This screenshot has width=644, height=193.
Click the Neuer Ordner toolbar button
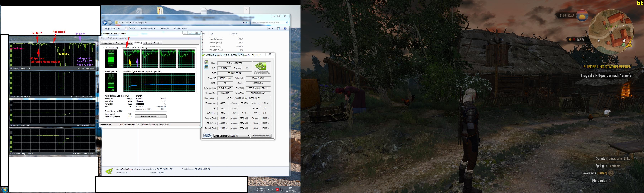[181, 29]
